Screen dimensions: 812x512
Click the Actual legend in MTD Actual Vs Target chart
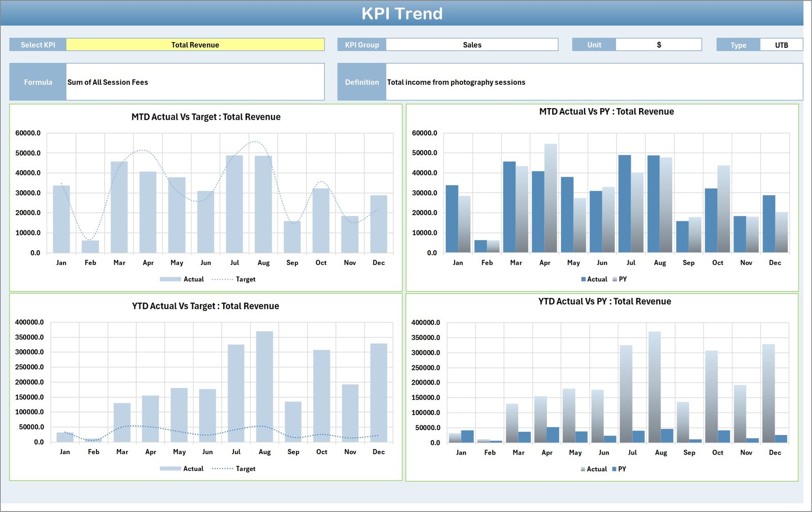194,279
